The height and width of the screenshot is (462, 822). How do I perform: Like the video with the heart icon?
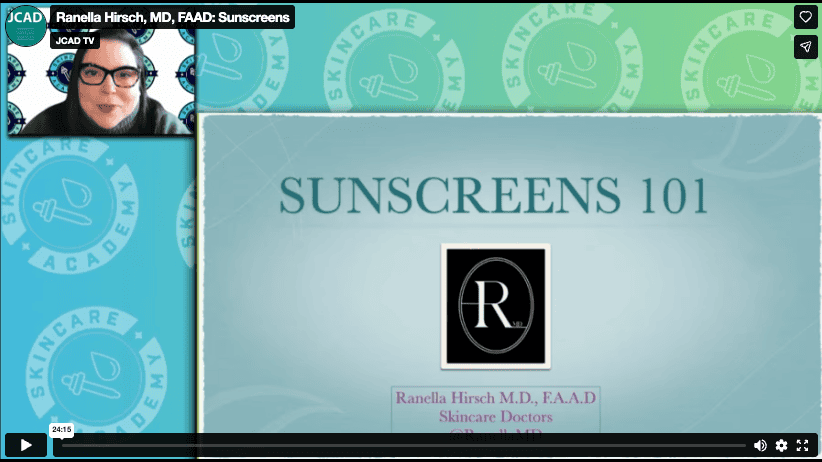[x=805, y=17]
